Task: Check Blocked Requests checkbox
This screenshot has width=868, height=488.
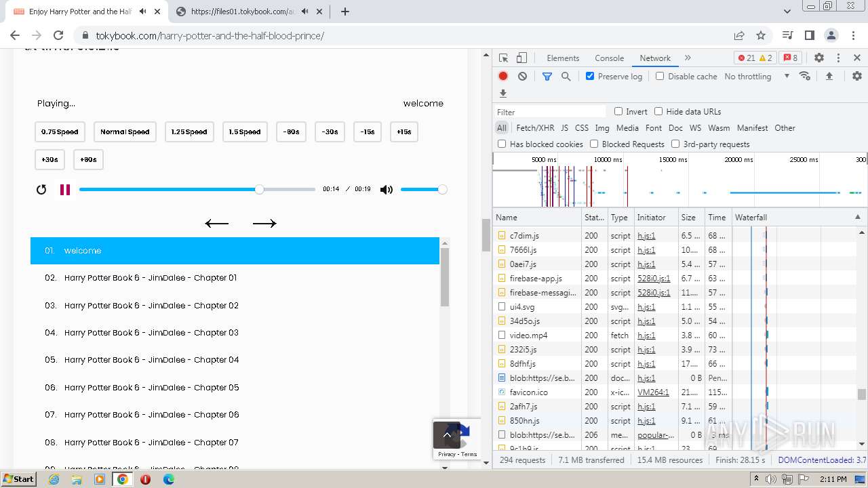Action: pos(594,144)
